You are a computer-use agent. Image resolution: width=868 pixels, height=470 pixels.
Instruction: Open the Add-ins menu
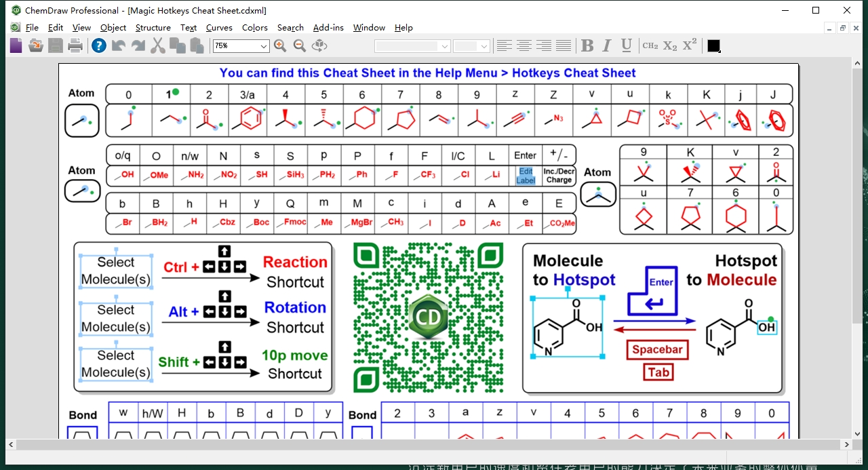[x=328, y=28]
